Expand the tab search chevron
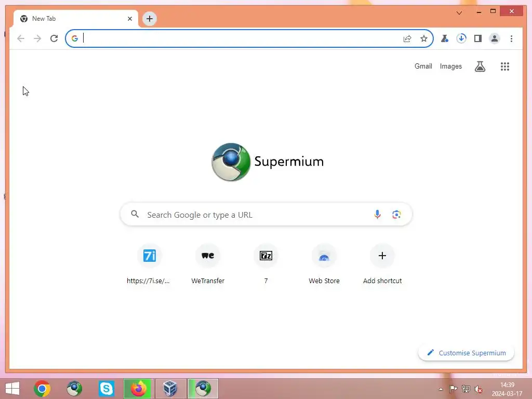 (459, 12)
